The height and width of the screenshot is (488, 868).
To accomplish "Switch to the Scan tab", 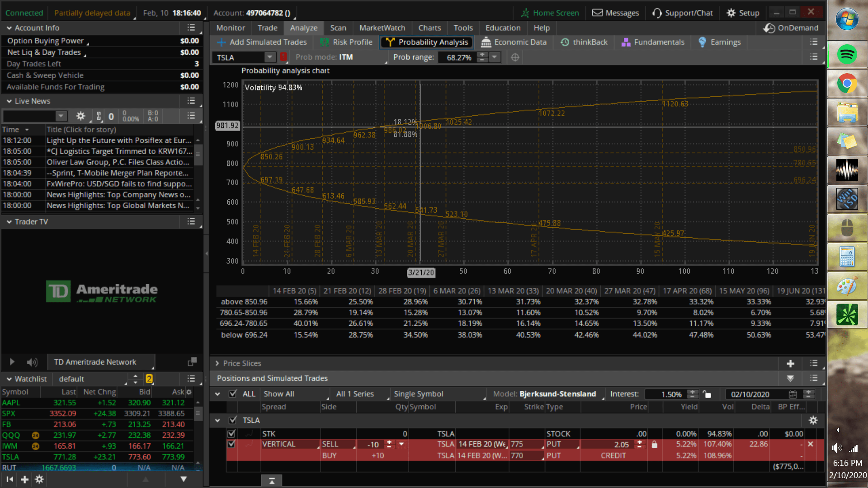I will tap(338, 28).
